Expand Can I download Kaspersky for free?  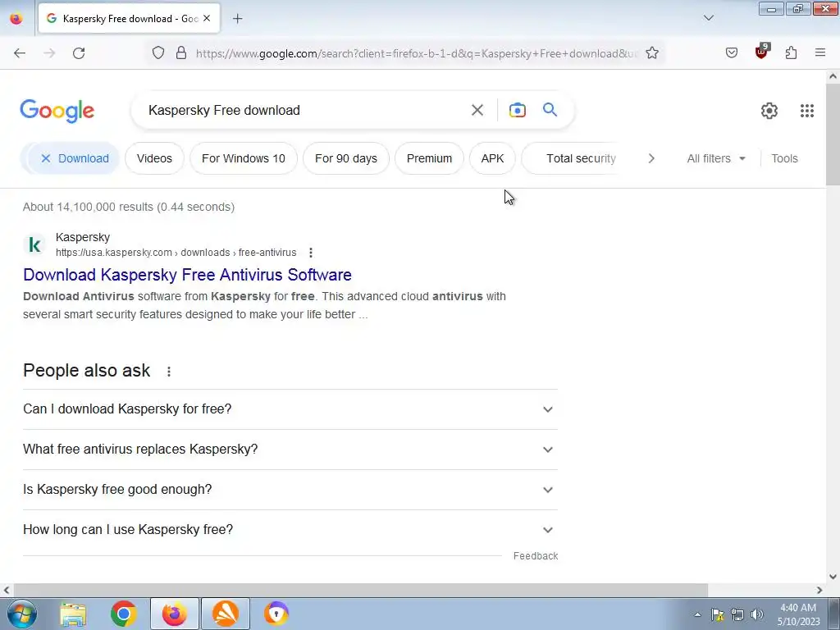[290, 409]
